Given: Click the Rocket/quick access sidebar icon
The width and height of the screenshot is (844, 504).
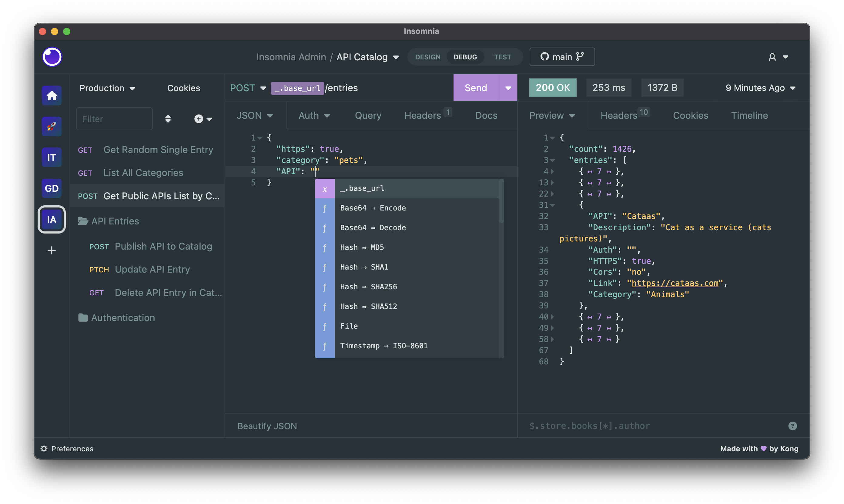Looking at the screenshot, I should (52, 126).
